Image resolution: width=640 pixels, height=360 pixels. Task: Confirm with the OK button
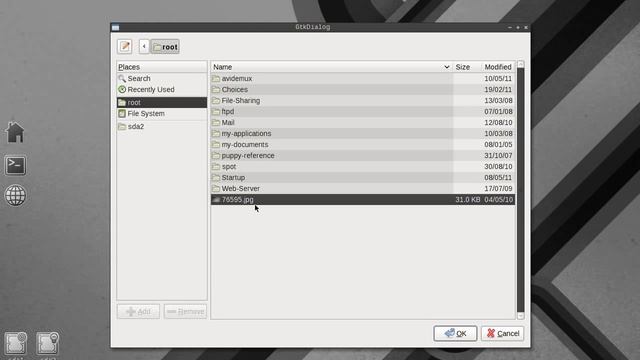tap(455, 333)
